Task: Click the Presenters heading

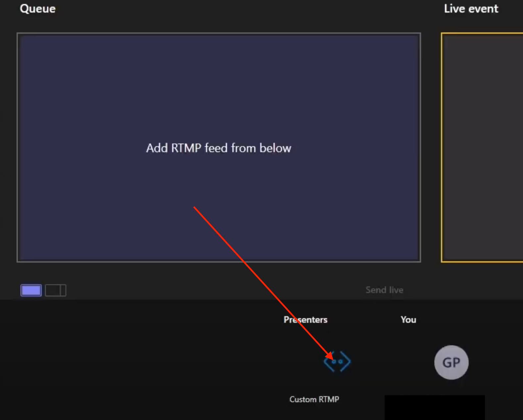Action: [306, 320]
